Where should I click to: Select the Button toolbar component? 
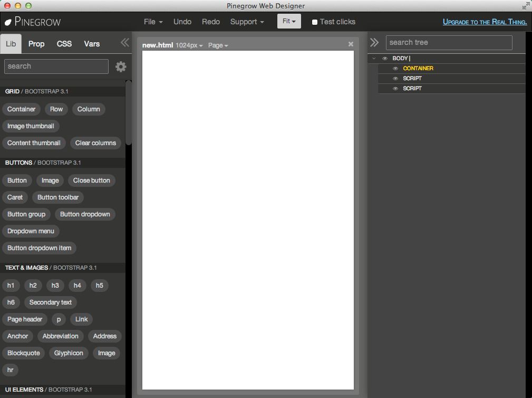click(58, 197)
